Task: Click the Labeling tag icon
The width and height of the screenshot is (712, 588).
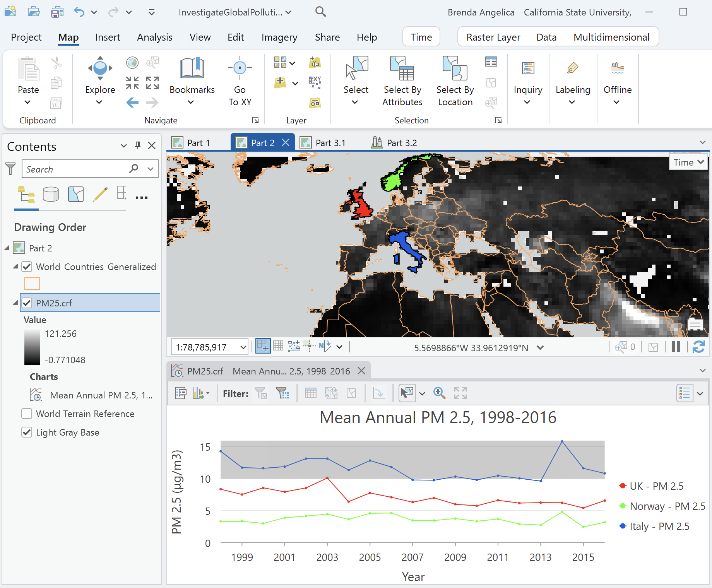Action: click(x=573, y=68)
